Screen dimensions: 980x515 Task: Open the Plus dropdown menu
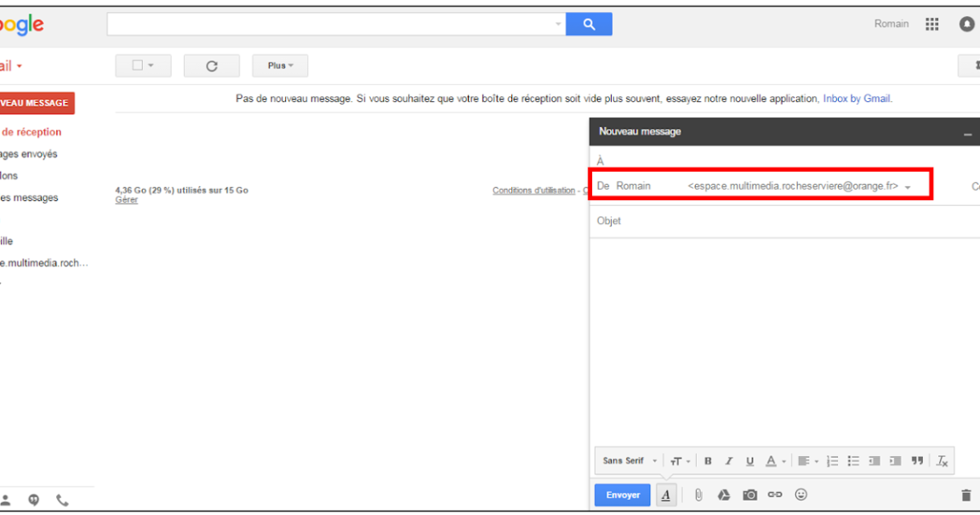(280, 66)
